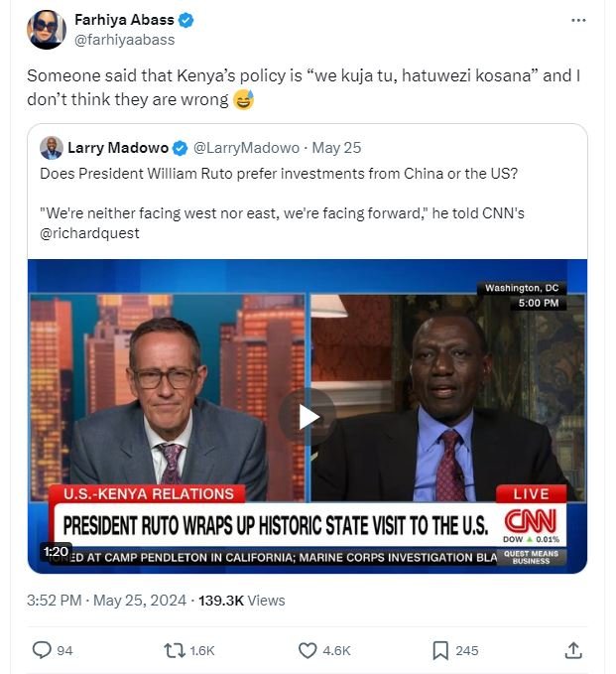The image size is (616, 674).
Task: Open Farhiya Abass display name link
Action: 124,20
